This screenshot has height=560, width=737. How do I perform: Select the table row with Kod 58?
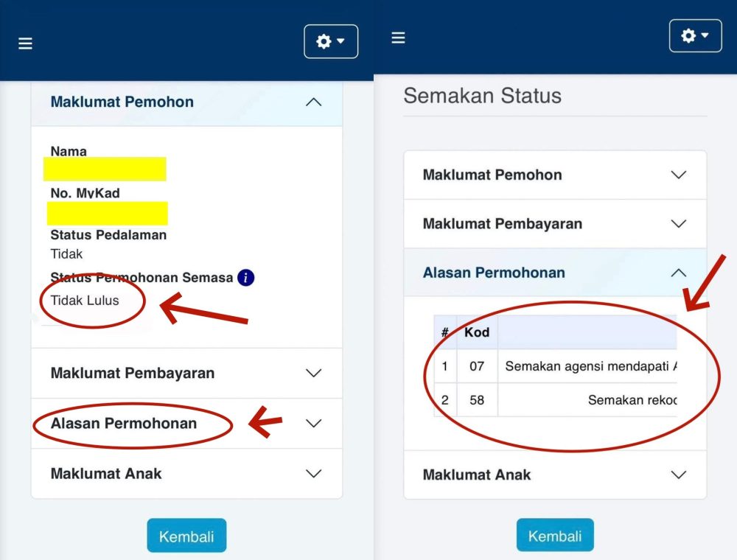coord(554,400)
